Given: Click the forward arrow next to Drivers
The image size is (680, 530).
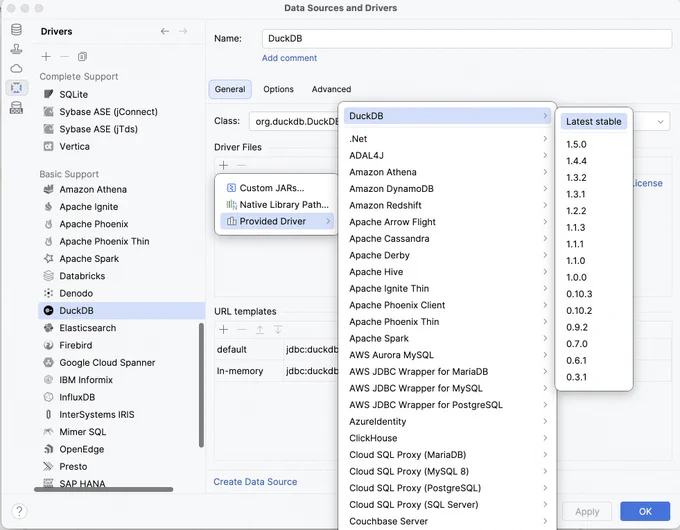Looking at the screenshot, I should (183, 31).
